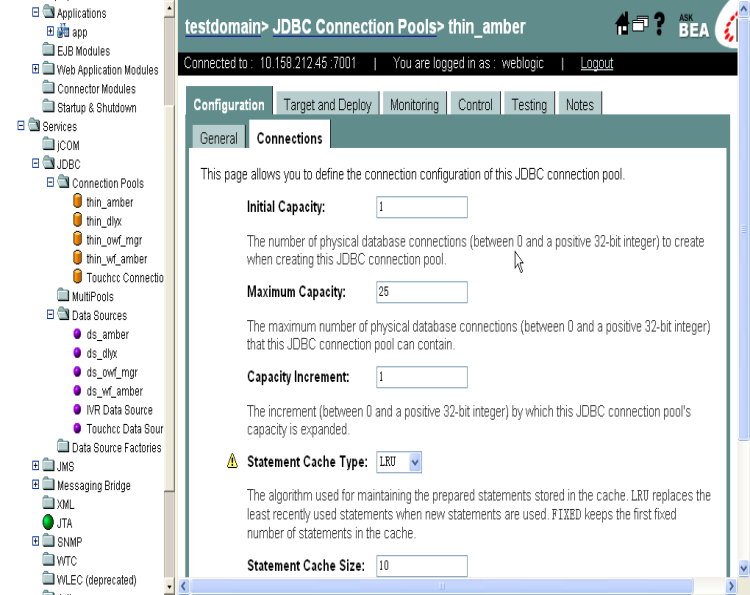
Task: Click the MultiPools folder icon
Action: coord(63,295)
